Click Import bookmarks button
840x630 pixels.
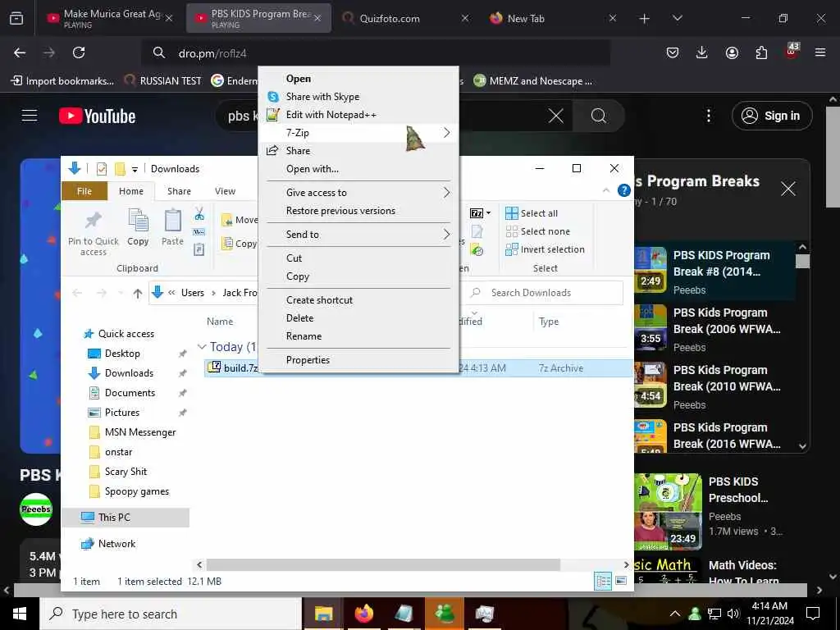coord(62,81)
